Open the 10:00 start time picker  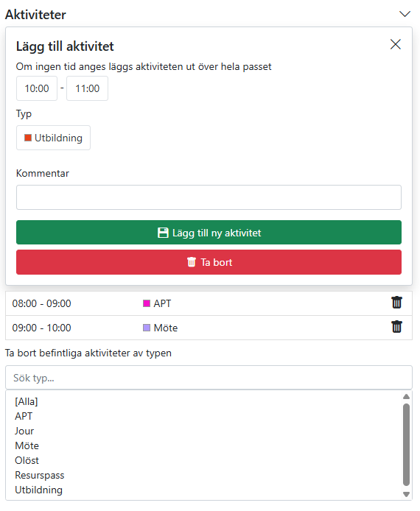pos(37,88)
